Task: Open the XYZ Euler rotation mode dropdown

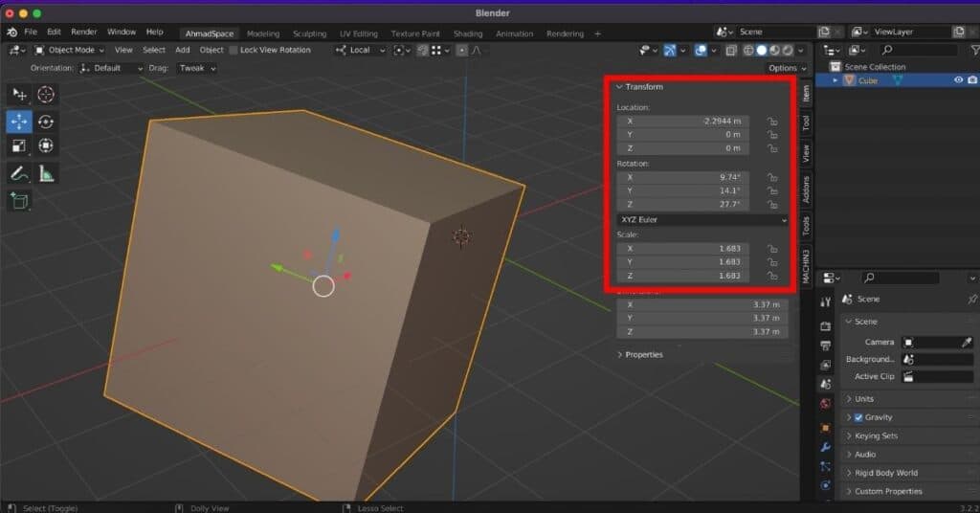Action: point(702,220)
